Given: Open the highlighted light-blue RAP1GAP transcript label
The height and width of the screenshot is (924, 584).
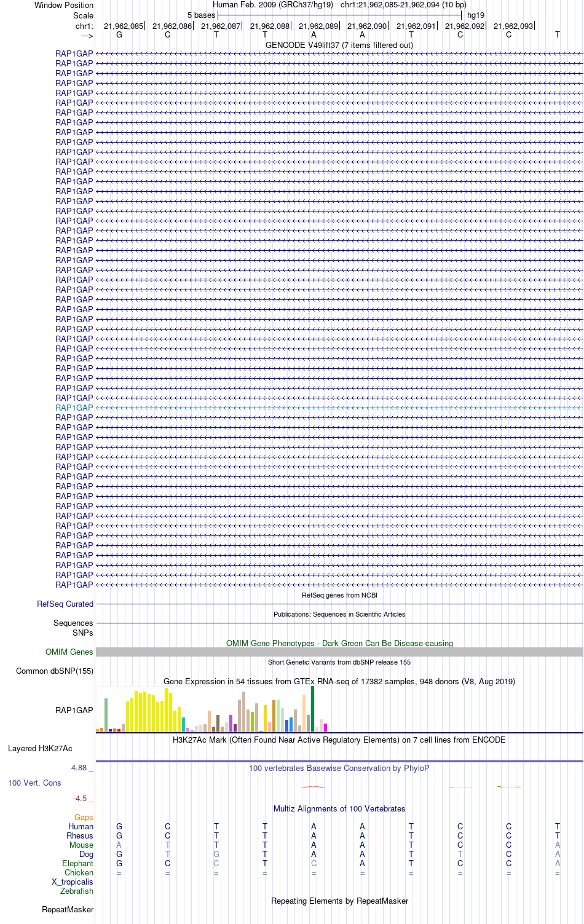Looking at the screenshot, I should [x=74, y=408].
